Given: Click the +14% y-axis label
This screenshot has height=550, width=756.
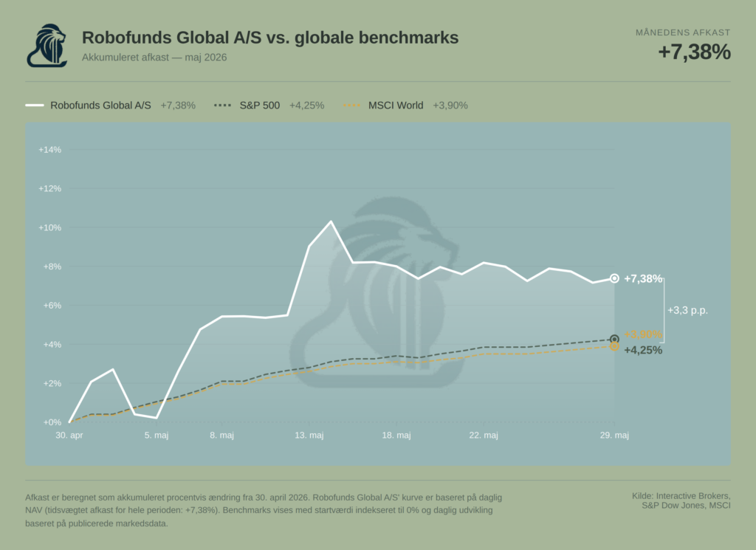Looking at the screenshot, I should coord(50,150).
